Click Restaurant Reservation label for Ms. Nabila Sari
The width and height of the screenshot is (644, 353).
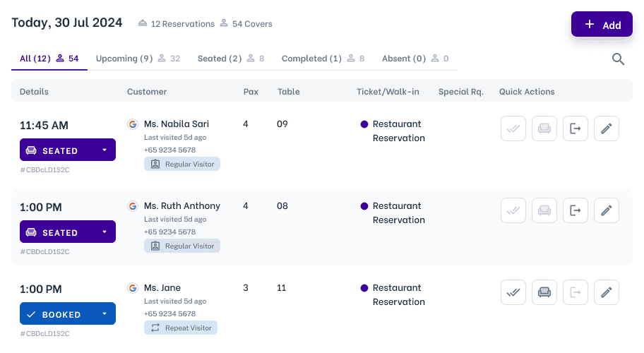click(x=398, y=131)
